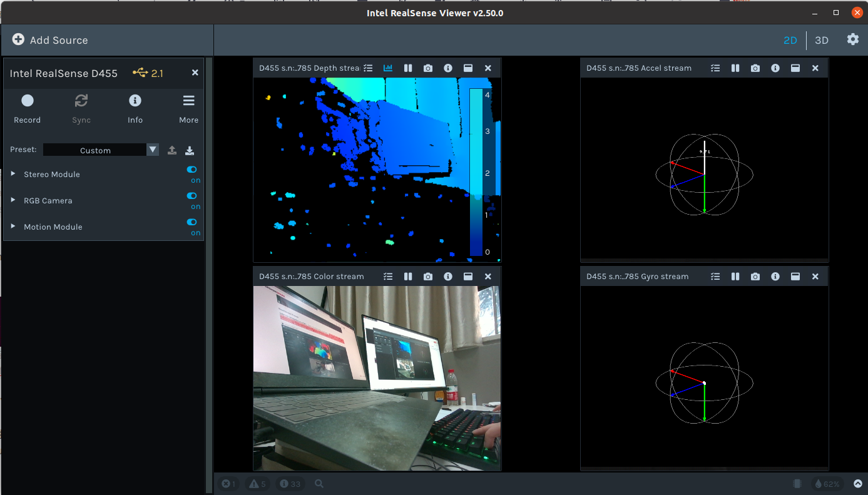
Task: Click the depth color scale bar
Action: [476, 173]
